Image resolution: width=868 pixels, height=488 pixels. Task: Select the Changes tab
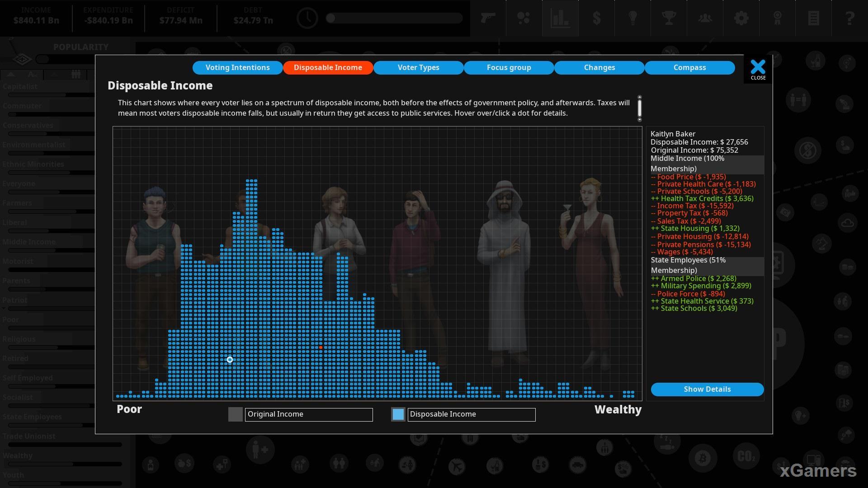click(x=599, y=67)
